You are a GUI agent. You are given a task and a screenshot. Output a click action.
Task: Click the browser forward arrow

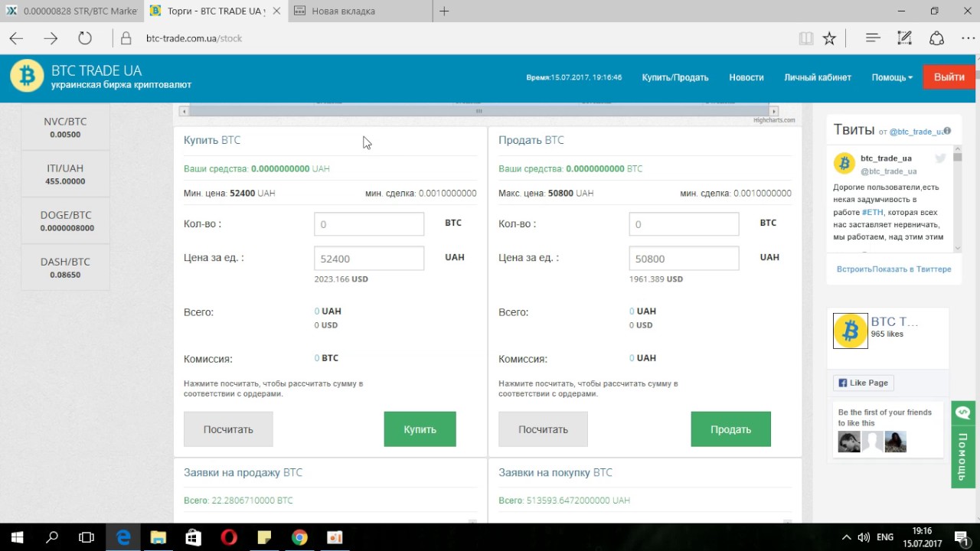click(x=51, y=38)
